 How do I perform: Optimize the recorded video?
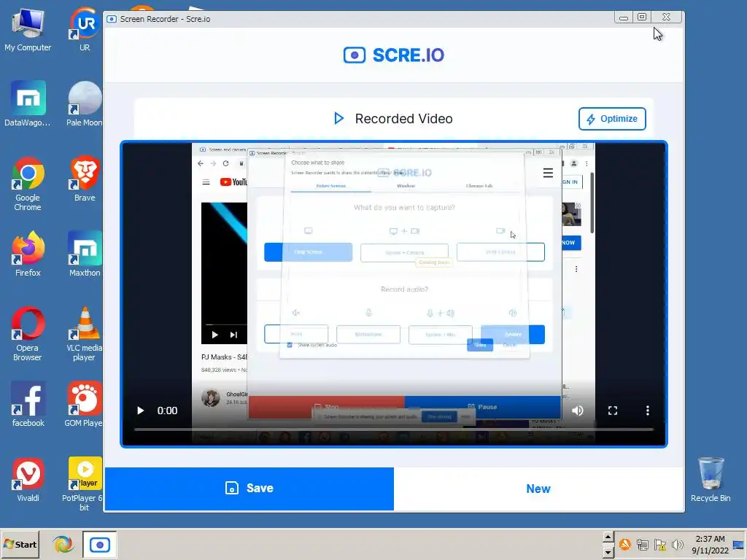click(x=612, y=119)
